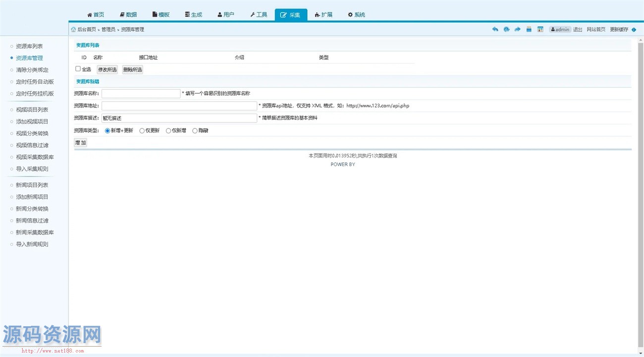Click 管理员 in the breadcrumb

click(x=108, y=29)
